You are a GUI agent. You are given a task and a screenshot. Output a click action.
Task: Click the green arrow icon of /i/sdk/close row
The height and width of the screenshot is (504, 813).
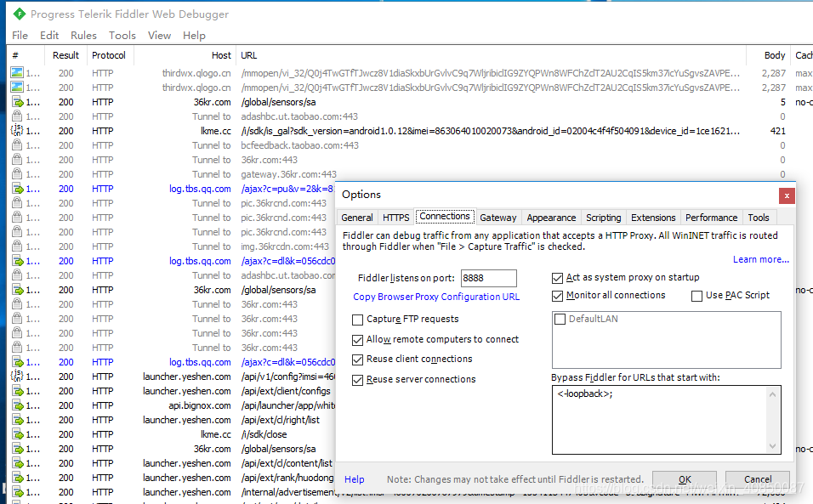tap(18, 434)
